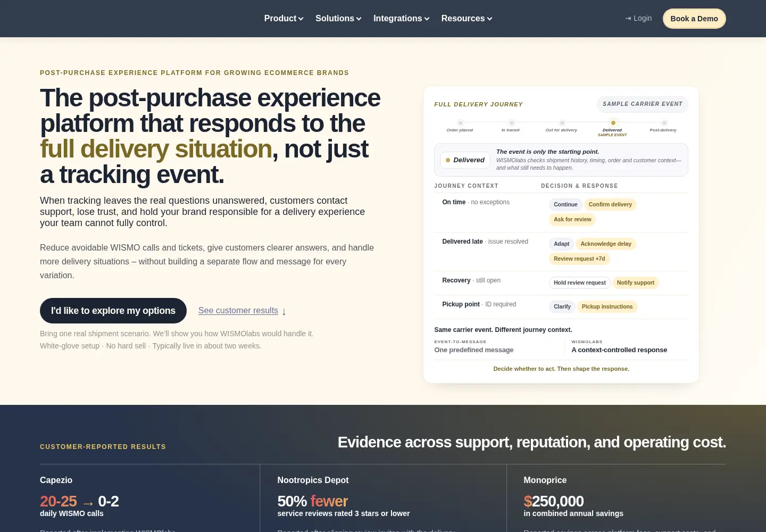Click the Pickup point ID required row
This screenshot has width=766, height=532.
(x=561, y=307)
